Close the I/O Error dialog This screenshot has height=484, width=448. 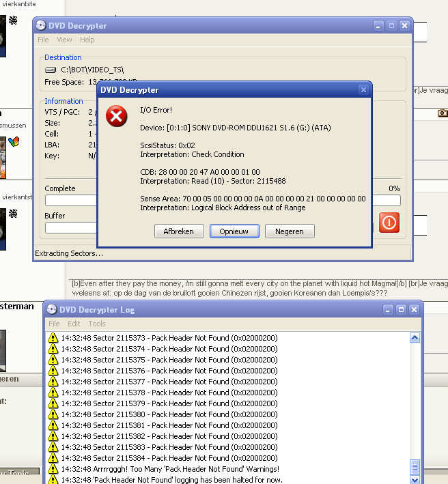[363, 90]
